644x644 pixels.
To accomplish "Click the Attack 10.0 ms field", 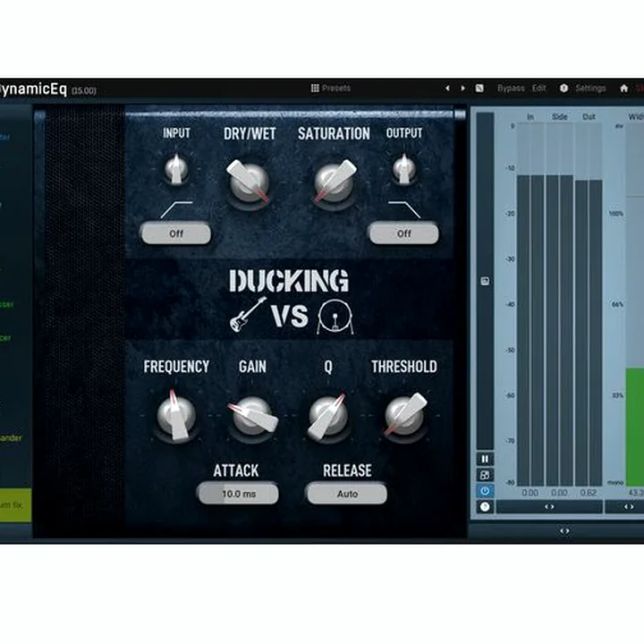I will click(238, 494).
